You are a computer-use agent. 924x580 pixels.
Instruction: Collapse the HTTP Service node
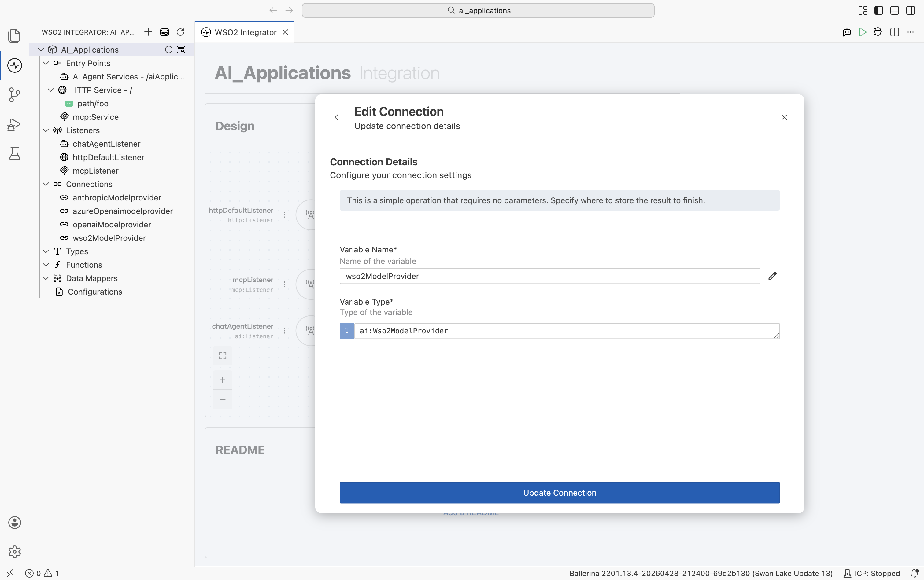coord(51,90)
